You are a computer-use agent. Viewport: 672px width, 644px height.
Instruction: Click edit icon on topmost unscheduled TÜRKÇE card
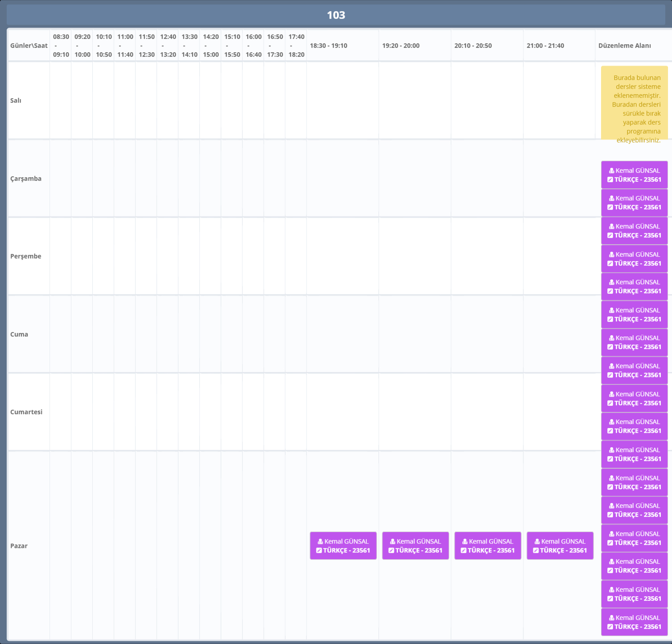point(610,180)
